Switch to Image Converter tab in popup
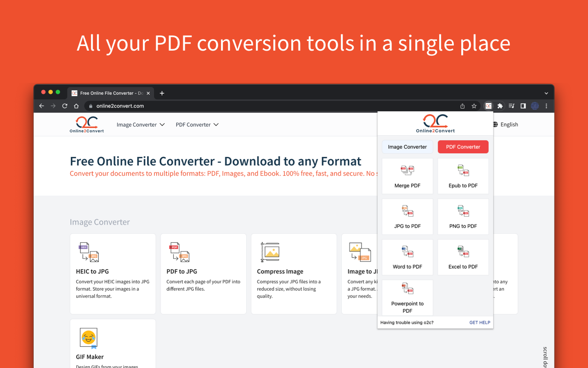The height and width of the screenshot is (368, 588). pos(407,147)
